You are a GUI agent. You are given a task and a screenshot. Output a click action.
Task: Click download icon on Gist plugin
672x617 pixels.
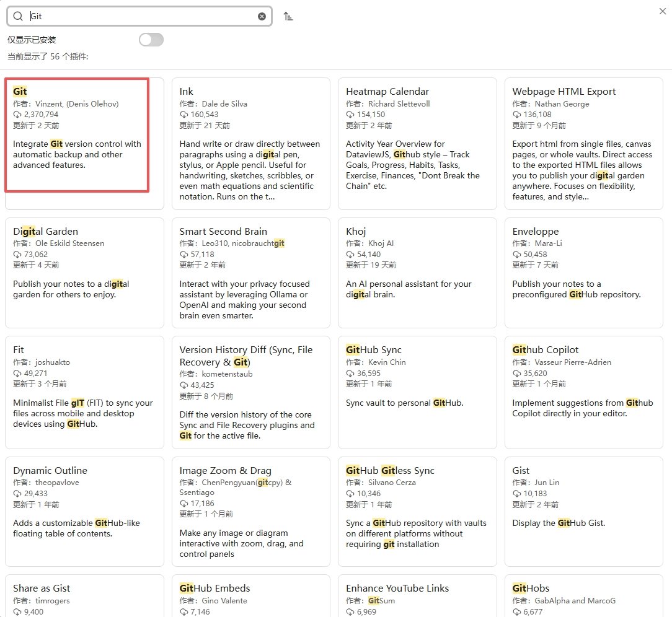point(516,494)
